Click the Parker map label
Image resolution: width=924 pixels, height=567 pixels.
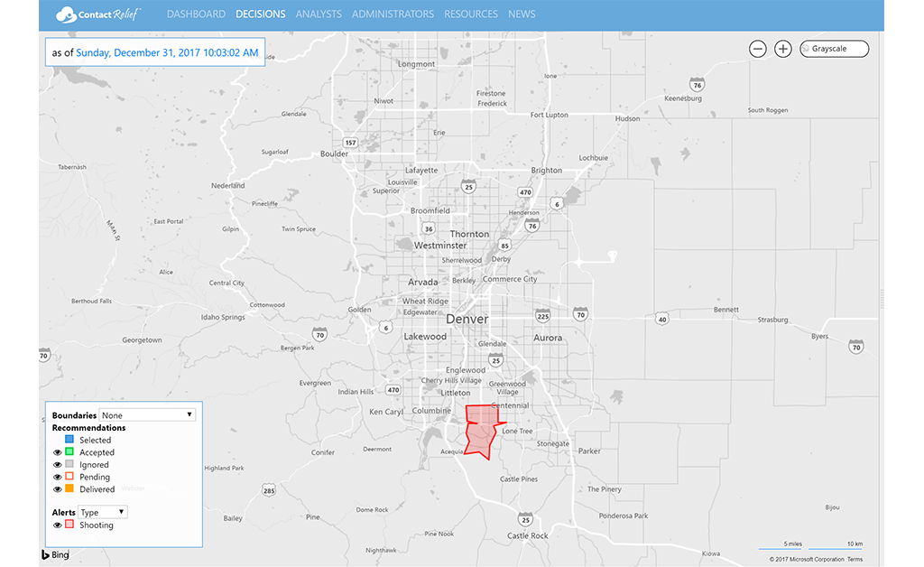(x=589, y=451)
